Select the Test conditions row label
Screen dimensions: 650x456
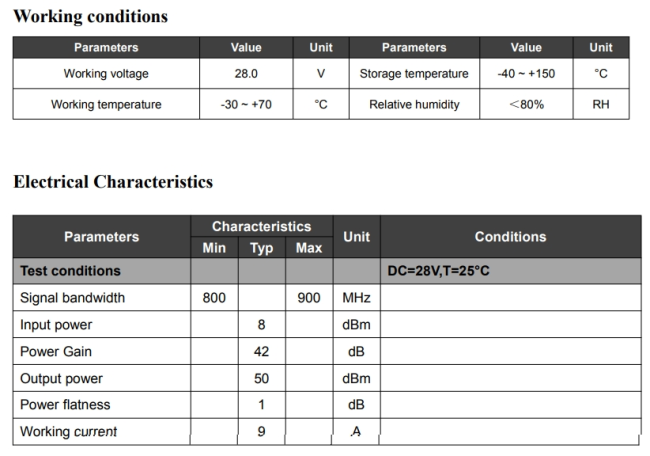pyautogui.click(x=70, y=271)
